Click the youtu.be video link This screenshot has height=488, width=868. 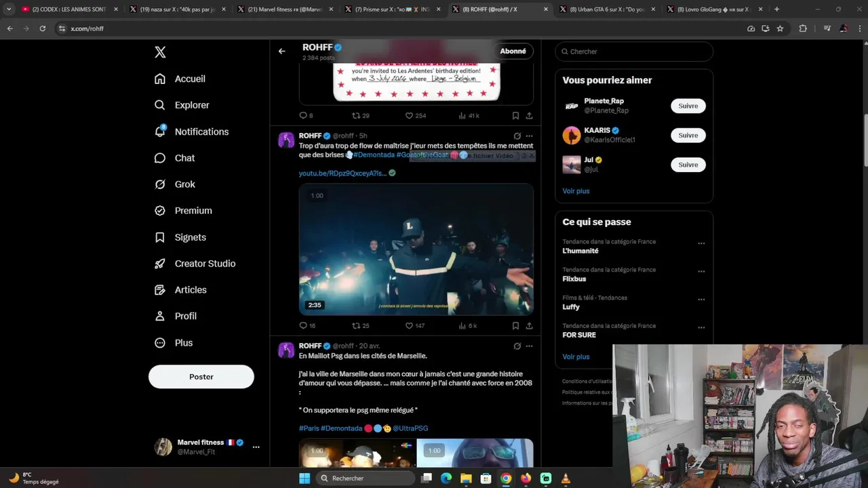[342, 174]
